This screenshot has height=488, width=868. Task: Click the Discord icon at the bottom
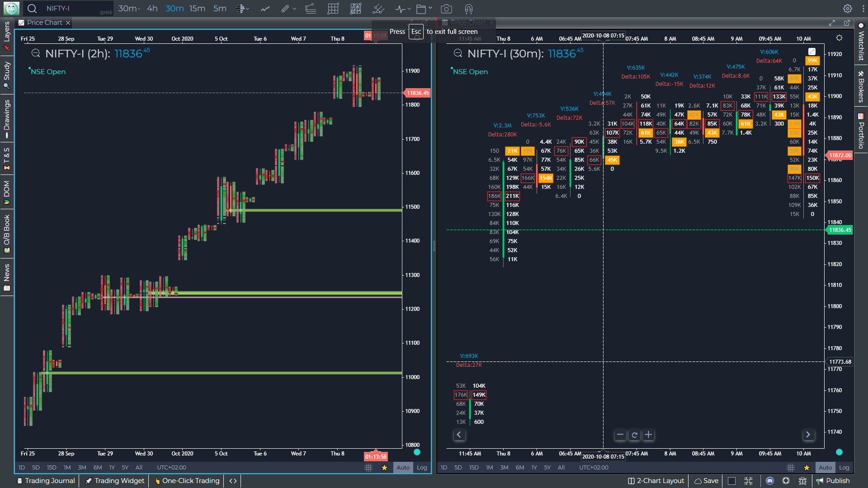tap(770, 481)
